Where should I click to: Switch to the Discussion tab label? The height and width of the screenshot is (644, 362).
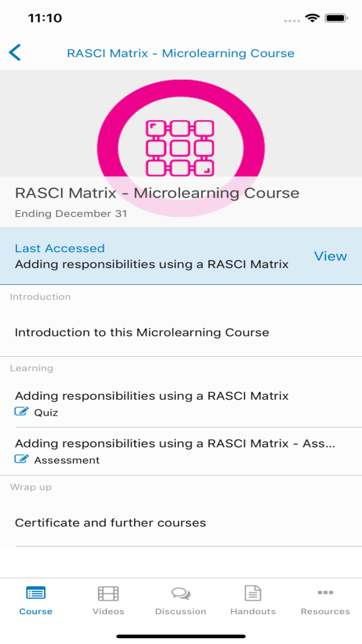pos(181,611)
